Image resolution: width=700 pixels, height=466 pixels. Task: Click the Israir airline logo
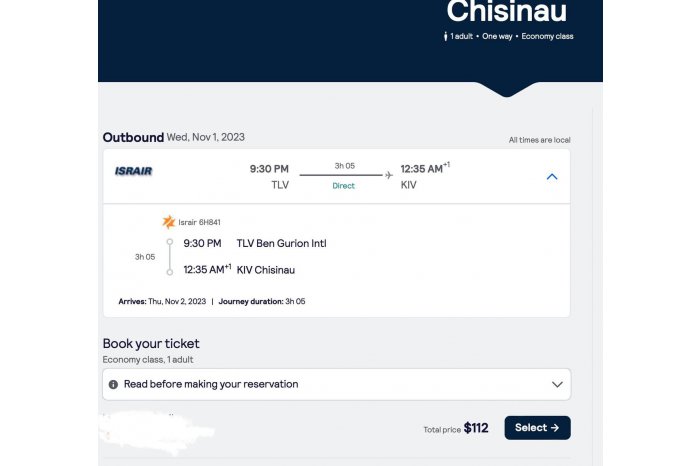[x=133, y=171]
